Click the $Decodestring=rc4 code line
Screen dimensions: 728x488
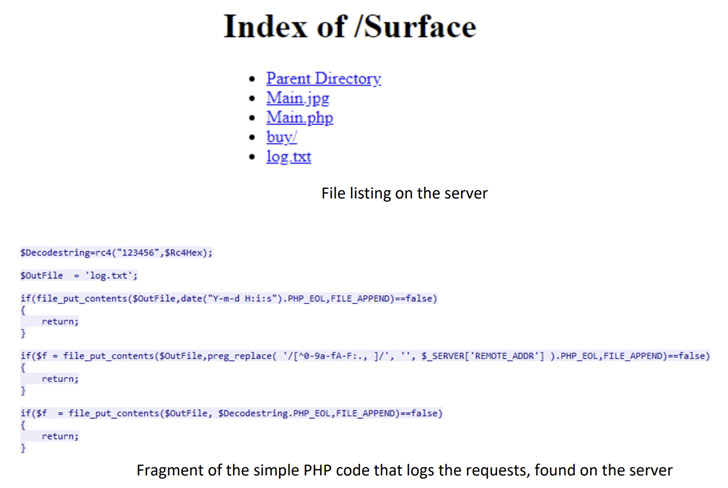coord(116,253)
